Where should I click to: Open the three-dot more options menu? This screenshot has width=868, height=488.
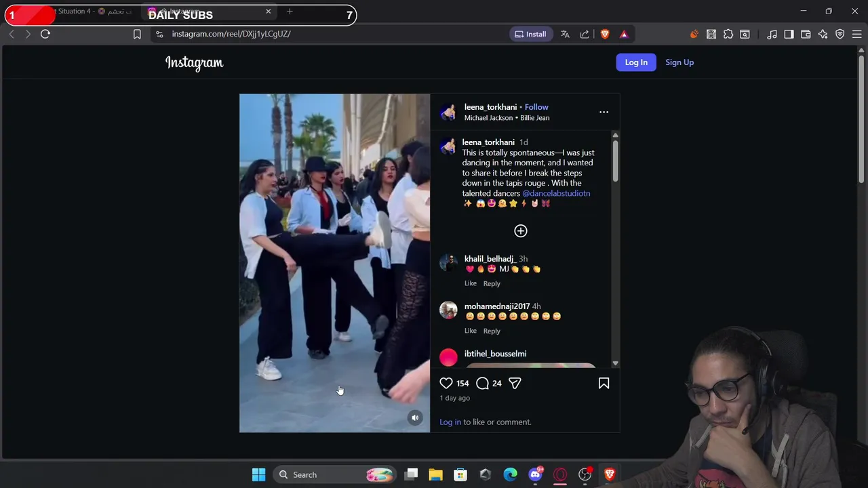604,112
